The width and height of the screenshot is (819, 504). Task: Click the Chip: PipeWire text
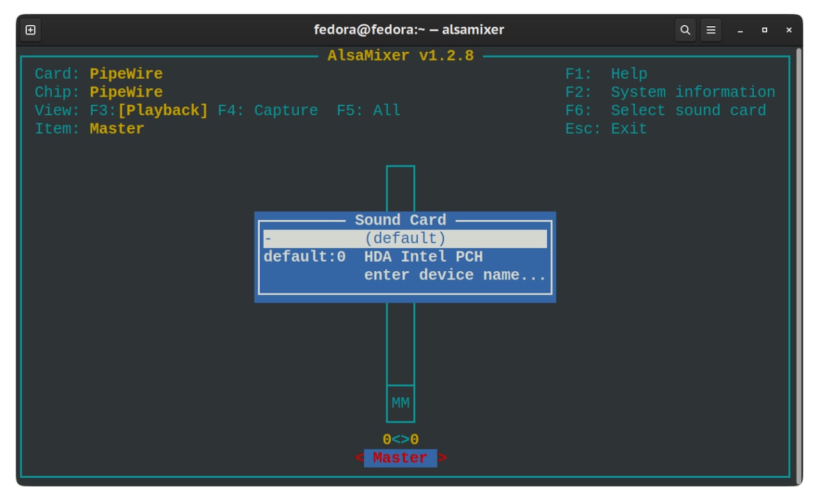[99, 92]
